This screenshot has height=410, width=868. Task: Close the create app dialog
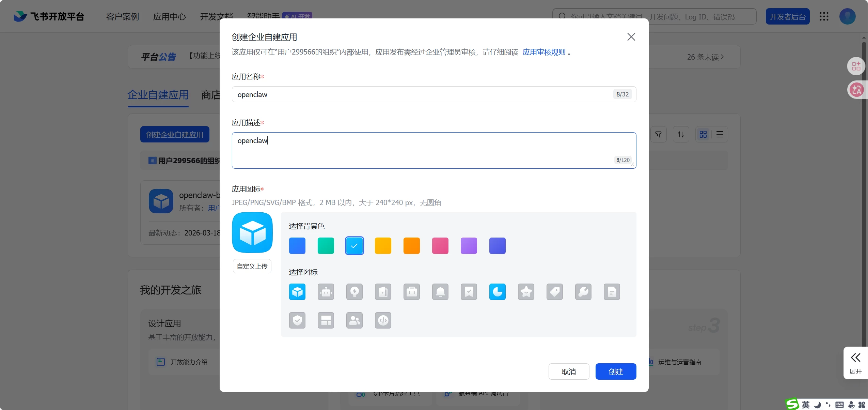[631, 37]
